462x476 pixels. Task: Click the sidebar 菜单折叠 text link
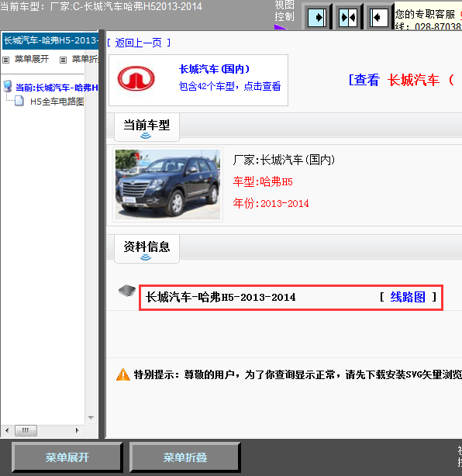pos(85,59)
